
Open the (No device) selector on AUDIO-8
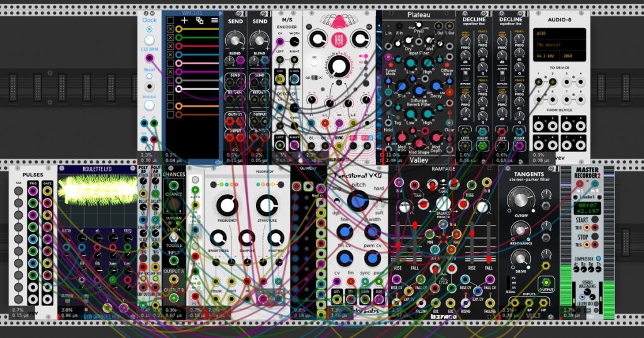click(559, 45)
